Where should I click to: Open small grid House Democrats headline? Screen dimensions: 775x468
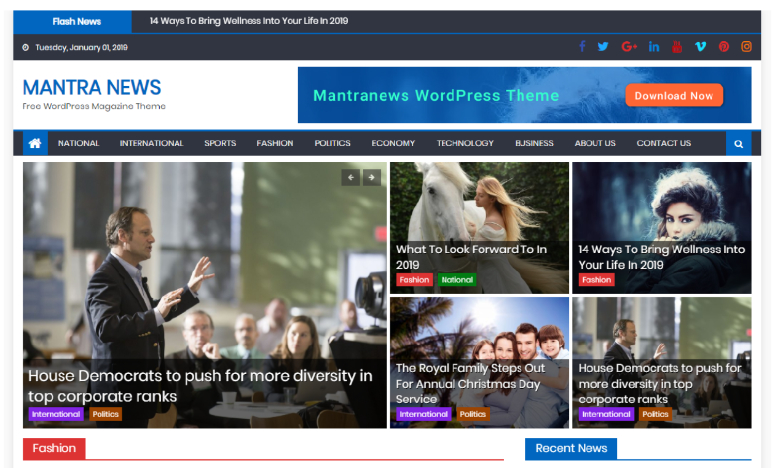coord(660,383)
